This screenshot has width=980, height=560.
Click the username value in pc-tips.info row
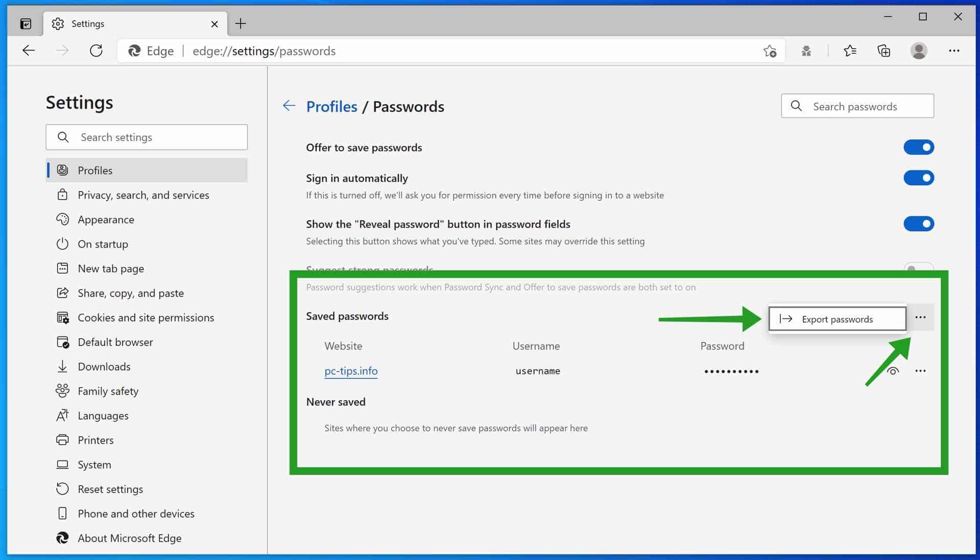(538, 371)
